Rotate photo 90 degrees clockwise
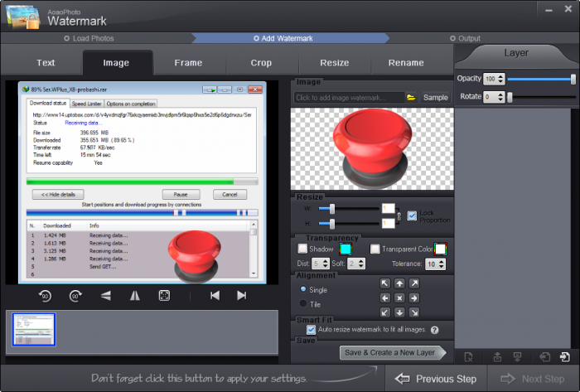Viewport: 580px width, 392px height. [75, 296]
